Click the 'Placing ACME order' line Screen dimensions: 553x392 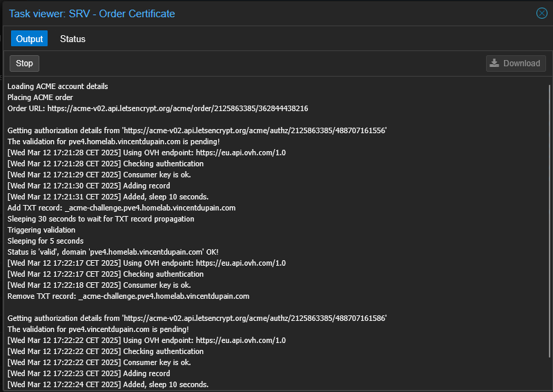coord(41,97)
